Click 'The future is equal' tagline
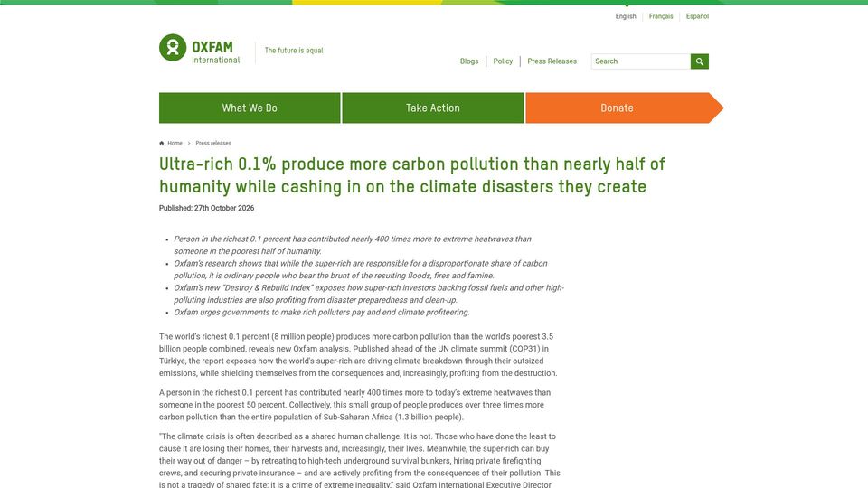The height and width of the screenshot is (488, 868). pyautogui.click(x=293, y=51)
